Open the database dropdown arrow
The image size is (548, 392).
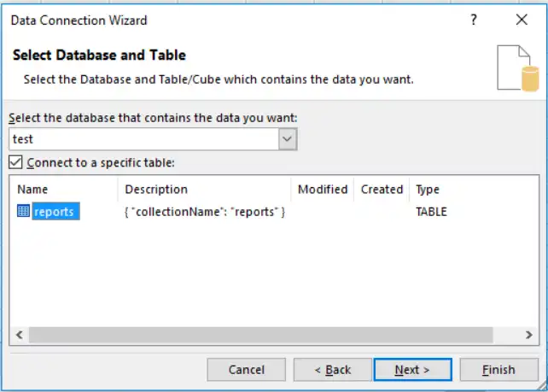288,138
